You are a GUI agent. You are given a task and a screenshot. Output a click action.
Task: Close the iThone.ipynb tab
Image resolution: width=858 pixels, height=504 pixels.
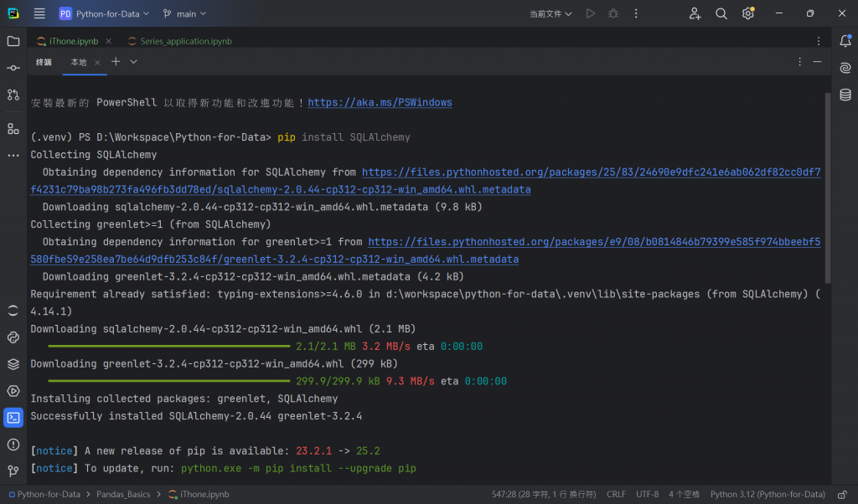tap(108, 41)
